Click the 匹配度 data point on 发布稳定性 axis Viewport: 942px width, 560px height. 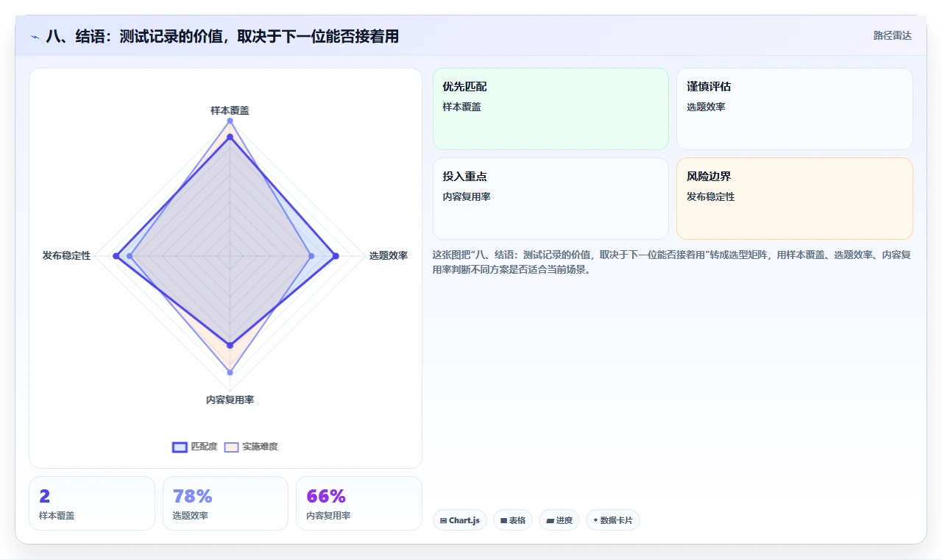point(116,256)
